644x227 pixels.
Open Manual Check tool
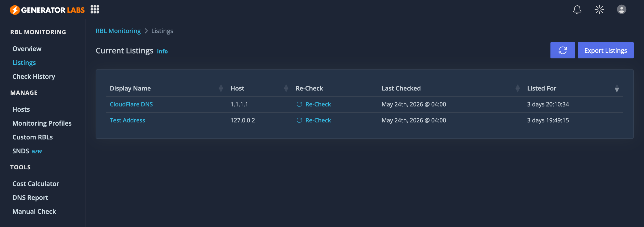[x=34, y=212]
